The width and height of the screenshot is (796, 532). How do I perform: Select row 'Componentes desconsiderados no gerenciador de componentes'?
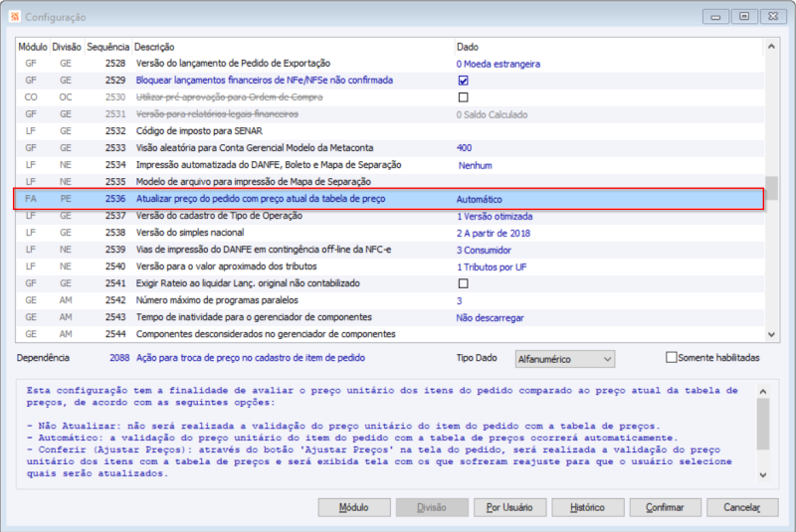point(389,334)
